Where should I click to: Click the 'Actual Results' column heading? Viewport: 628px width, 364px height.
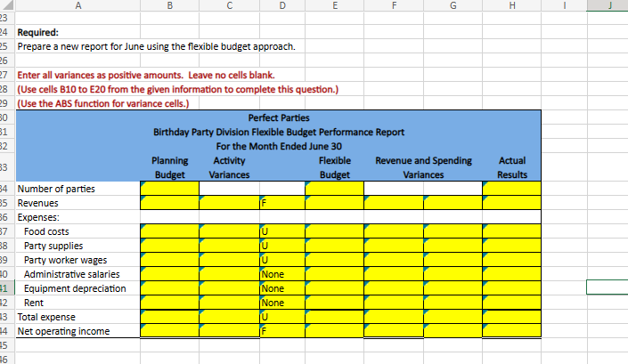512,167
